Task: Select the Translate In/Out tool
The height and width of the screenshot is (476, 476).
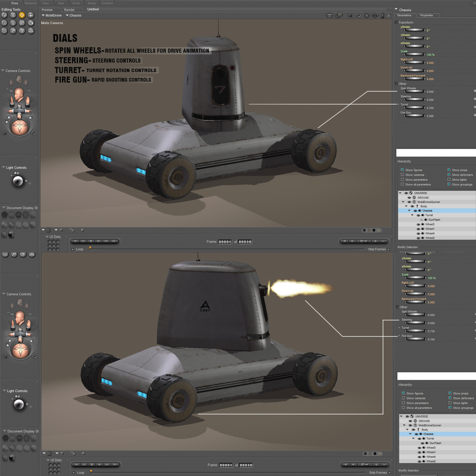Action: pyautogui.click(x=31, y=15)
